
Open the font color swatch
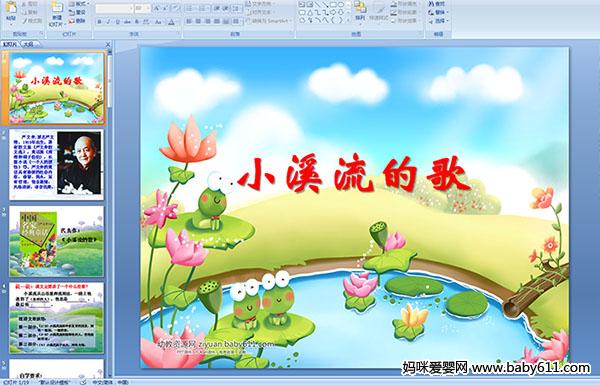[171, 22]
